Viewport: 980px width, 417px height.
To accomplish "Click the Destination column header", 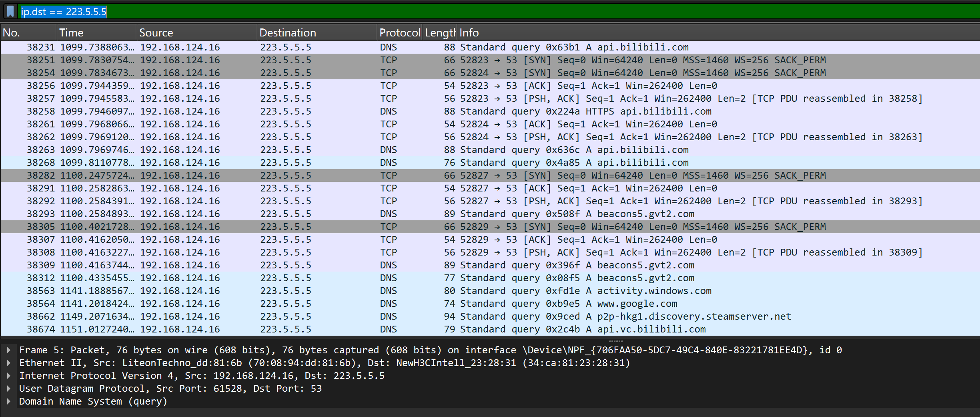I will tap(316, 33).
